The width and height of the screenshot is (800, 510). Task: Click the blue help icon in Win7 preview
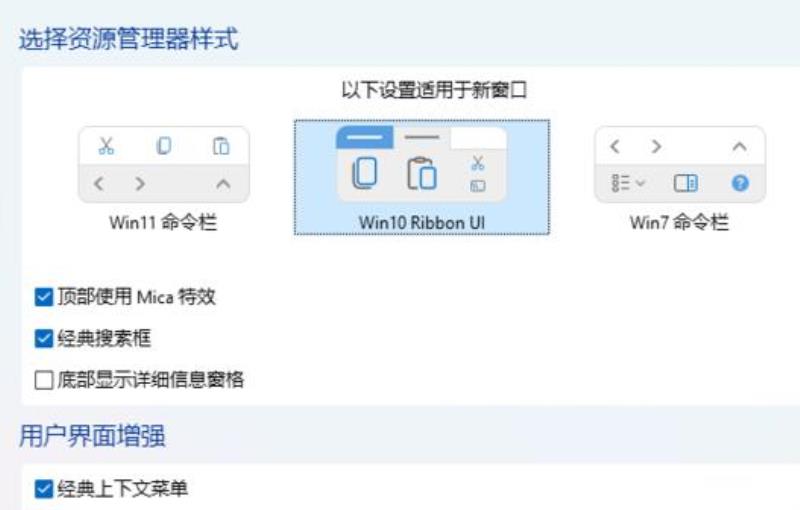pyautogui.click(x=740, y=183)
